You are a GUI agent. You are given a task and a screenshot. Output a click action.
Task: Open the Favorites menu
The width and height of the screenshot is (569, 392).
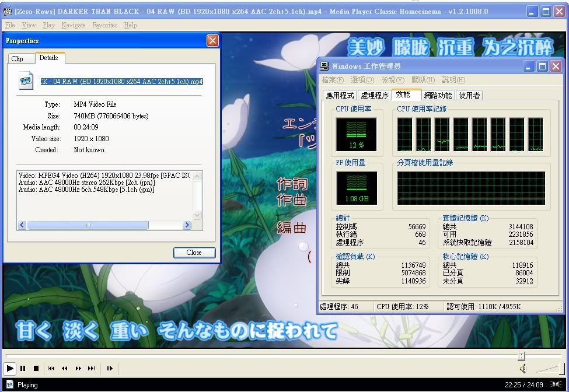(105, 25)
